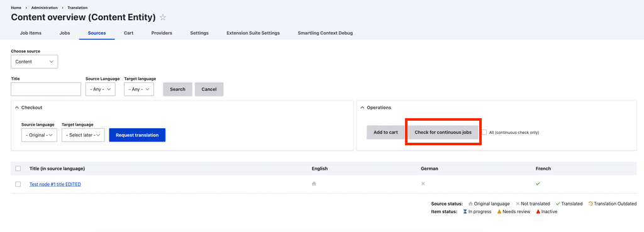Click the Cancel button

click(209, 89)
